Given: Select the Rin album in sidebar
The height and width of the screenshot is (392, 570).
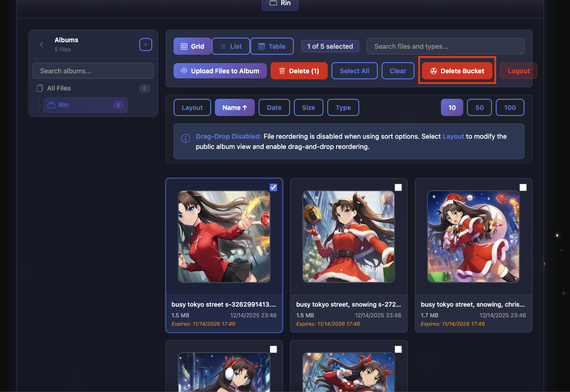Looking at the screenshot, I should [x=86, y=105].
